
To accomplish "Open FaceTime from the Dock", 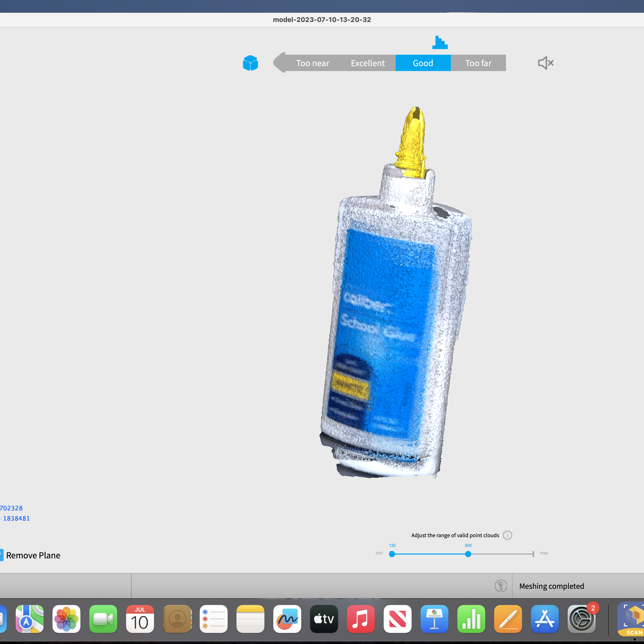I will 103,619.
